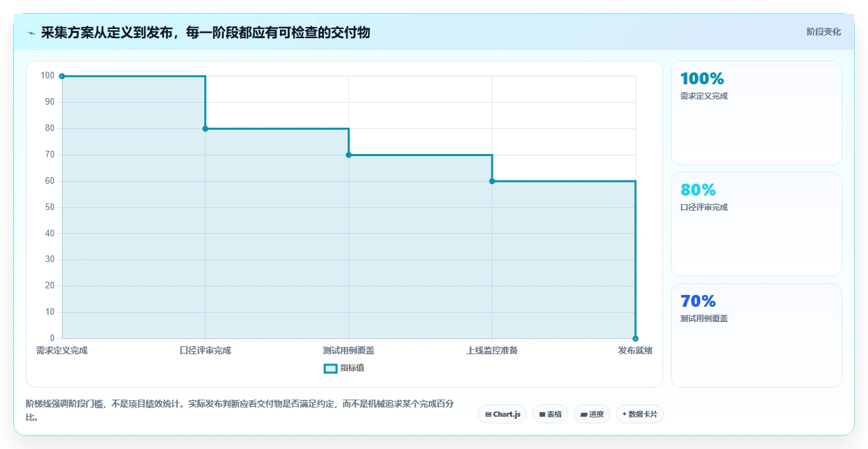Select the 表格 tag chip
868x449 pixels.
(550, 414)
